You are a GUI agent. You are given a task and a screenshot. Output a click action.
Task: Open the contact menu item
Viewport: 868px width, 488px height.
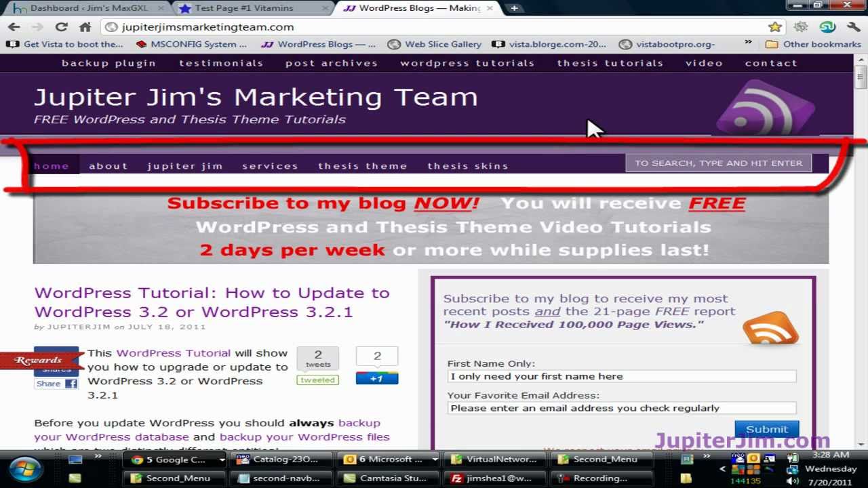[771, 63]
